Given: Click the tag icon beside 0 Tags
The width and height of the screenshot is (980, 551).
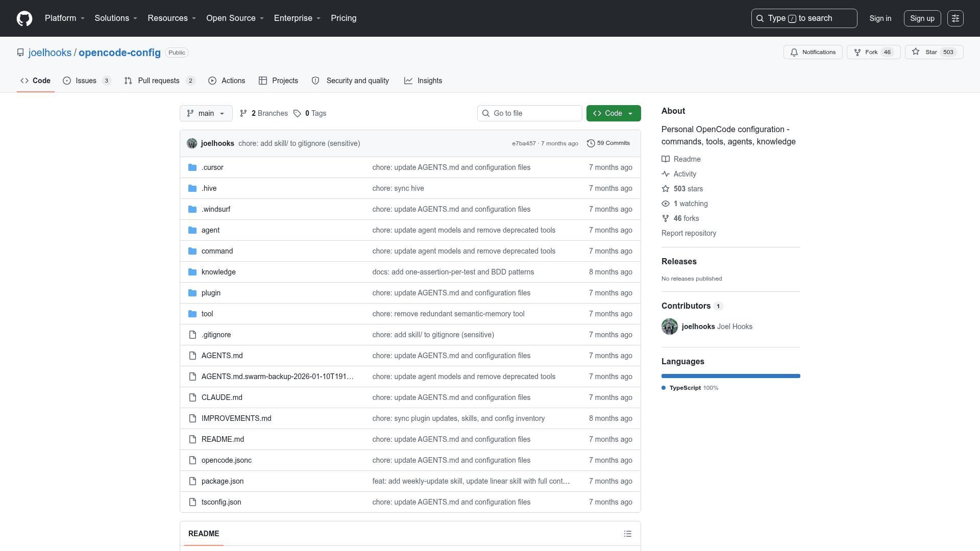Looking at the screenshot, I should pos(297,113).
